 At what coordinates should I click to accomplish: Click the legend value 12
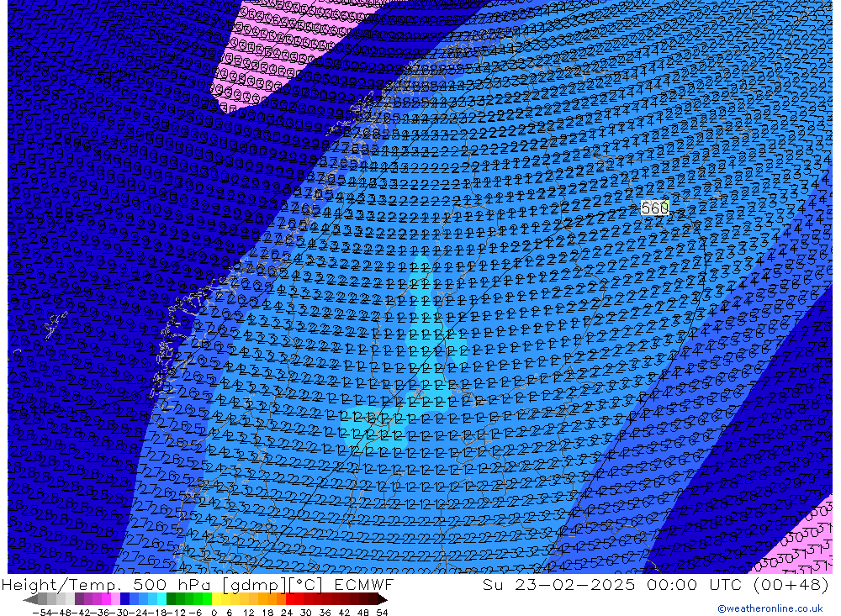pyautogui.click(x=248, y=613)
